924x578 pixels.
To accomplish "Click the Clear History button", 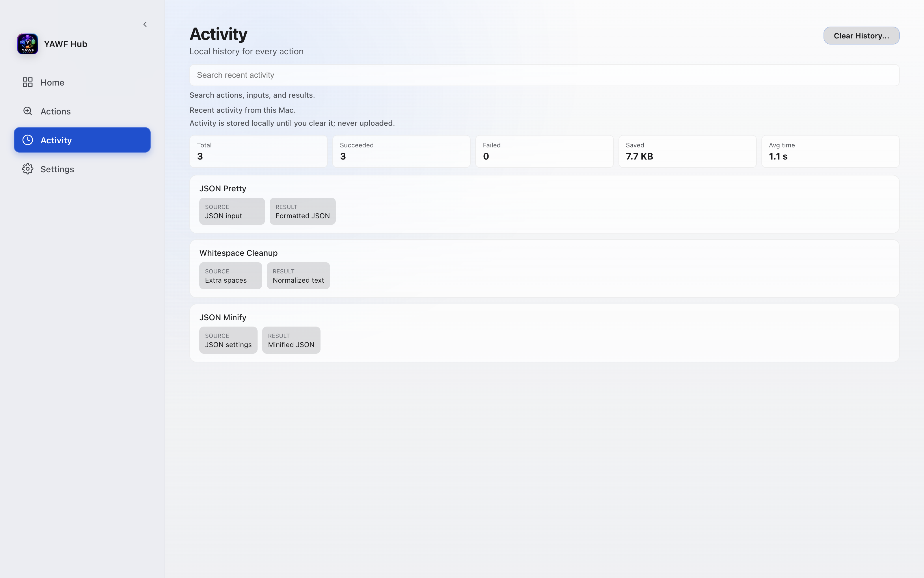I will pyautogui.click(x=861, y=36).
